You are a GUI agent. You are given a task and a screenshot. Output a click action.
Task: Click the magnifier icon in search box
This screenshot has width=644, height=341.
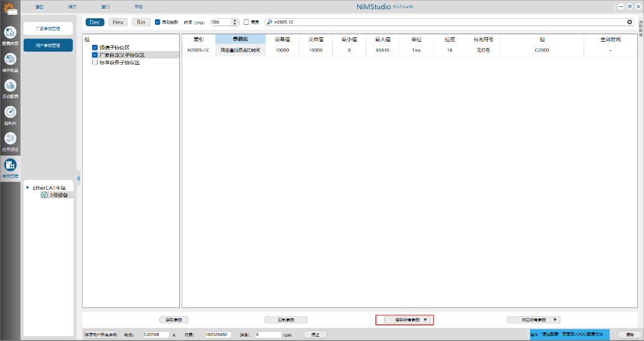tap(269, 22)
